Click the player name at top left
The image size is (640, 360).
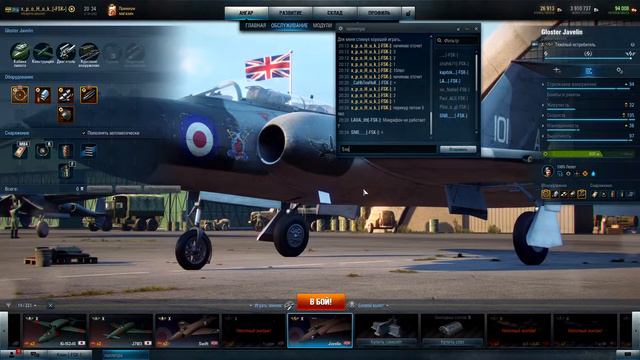44,8
